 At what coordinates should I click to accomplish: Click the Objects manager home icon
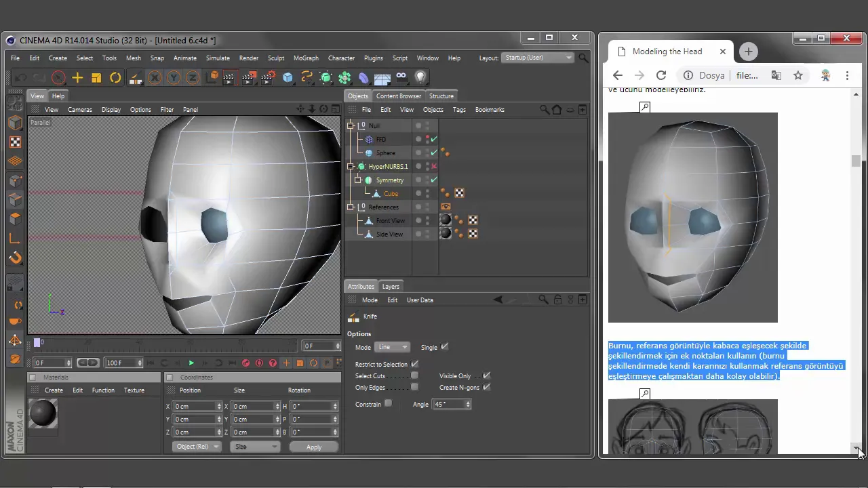pyautogui.click(x=557, y=109)
